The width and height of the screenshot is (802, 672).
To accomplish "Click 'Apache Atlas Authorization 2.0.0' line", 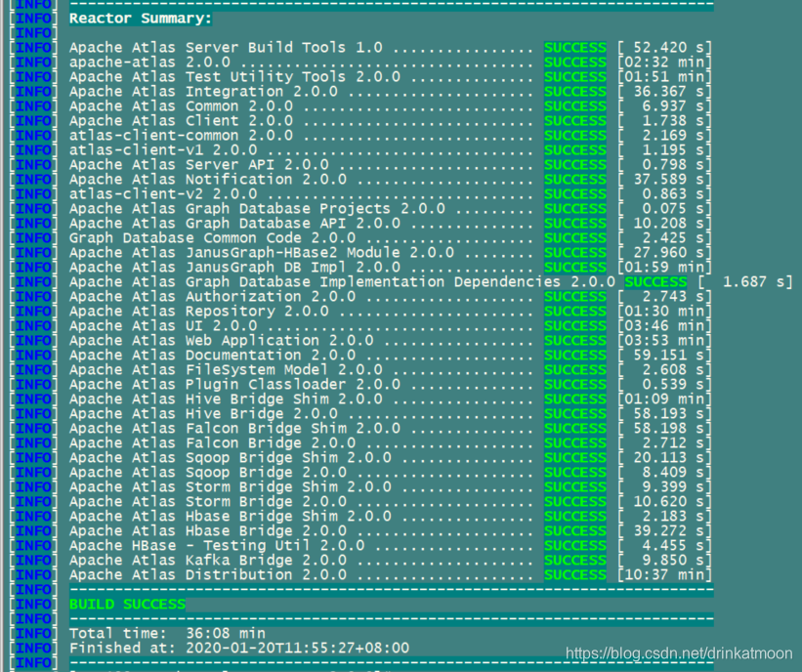I will pyautogui.click(x=212, y=297).
